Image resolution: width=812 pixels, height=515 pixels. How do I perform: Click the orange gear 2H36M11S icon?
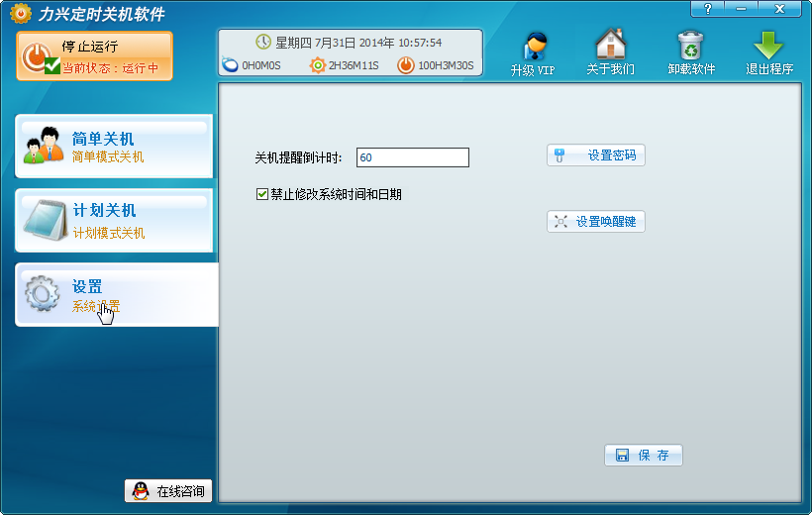coord(318,65)
